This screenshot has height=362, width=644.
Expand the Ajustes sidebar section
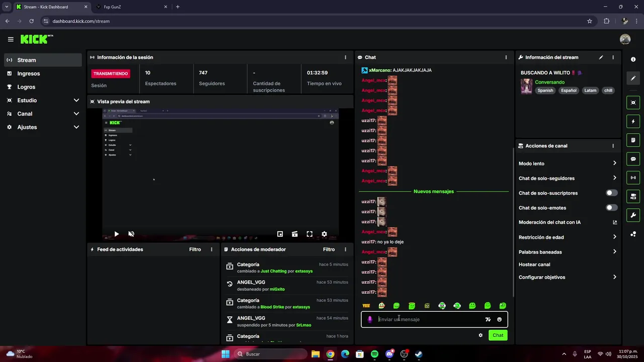click(x=43, y=127)
